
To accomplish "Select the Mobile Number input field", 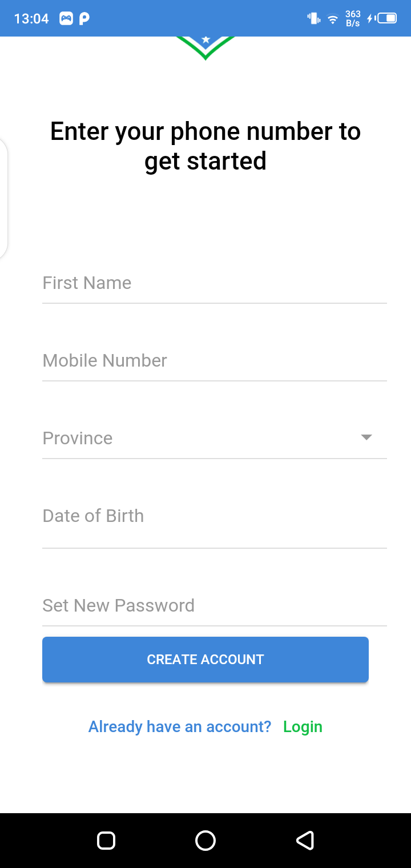I will click(214, 361).
